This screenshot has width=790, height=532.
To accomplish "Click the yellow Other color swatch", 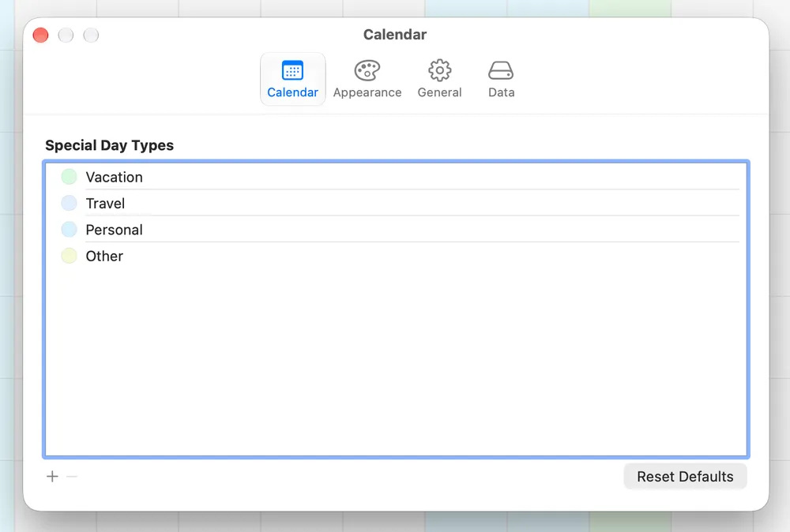I will (69, 256).
